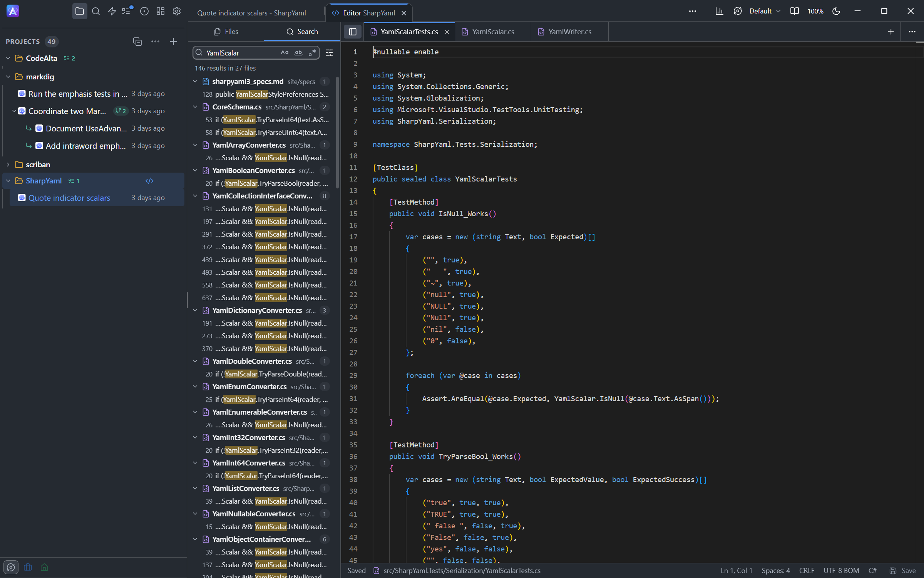The height and width of the screenshot is (578, 924).
Task: Collapse the markdig project folder
Action: (x=8, y=77)
